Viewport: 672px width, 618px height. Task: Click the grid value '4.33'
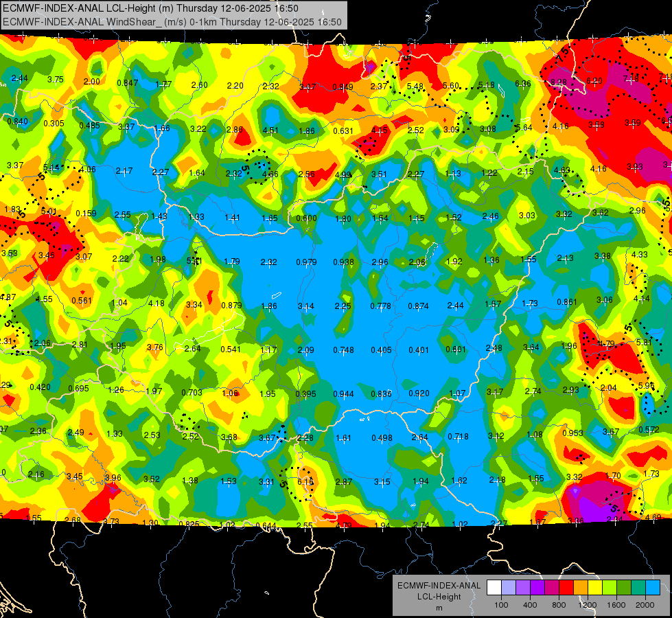tap(640, 254)
